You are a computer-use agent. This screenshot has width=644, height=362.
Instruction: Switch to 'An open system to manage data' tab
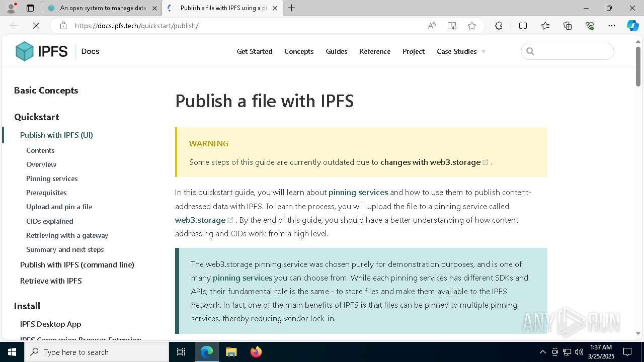coord(102,8)
